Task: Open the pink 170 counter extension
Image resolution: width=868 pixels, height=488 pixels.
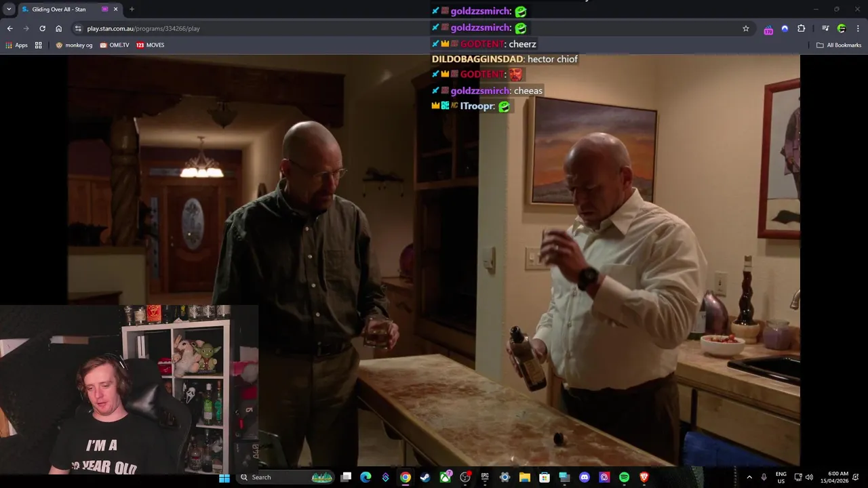Action: [768, 29]
